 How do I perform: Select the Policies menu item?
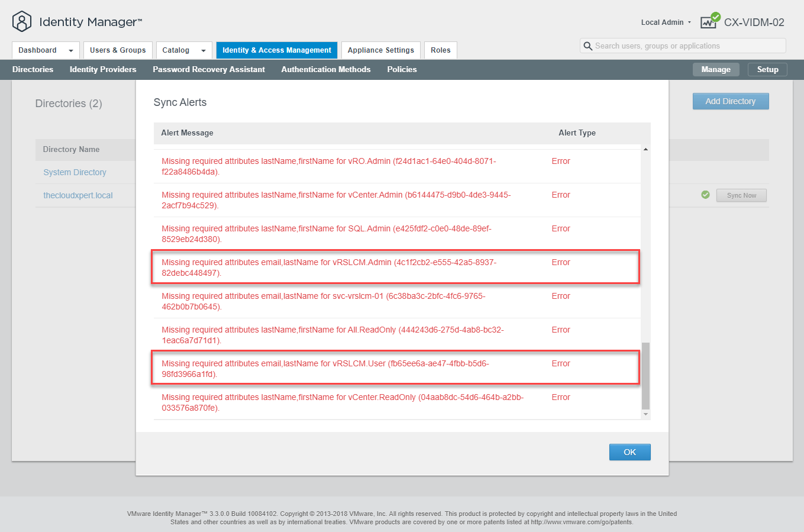pos(402,69)
